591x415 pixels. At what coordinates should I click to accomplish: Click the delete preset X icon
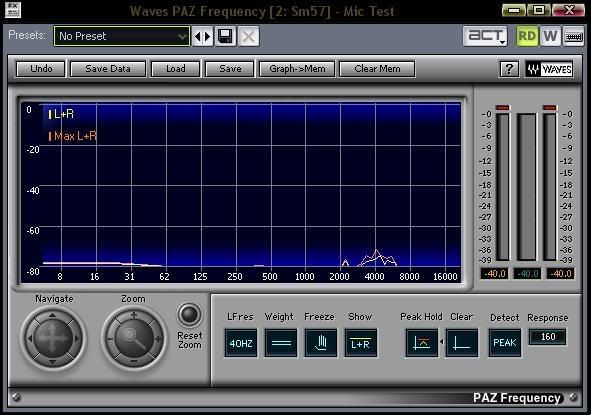[x=248, y=37]
